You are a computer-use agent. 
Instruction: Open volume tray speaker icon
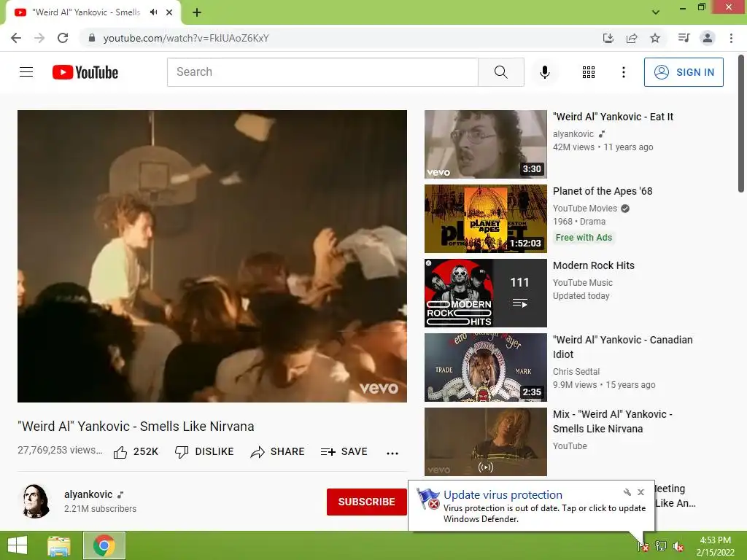click(678, 547)
